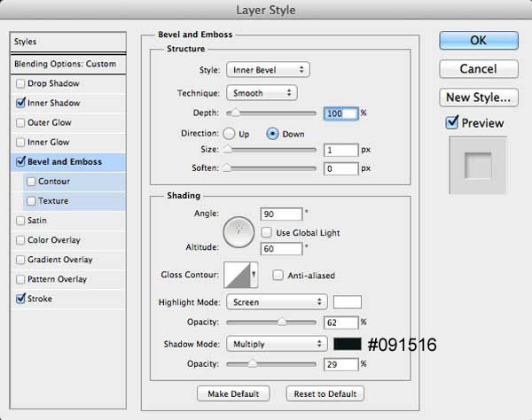Click the Highlight Opacity slider handle

pyautogui.click(x=282, y=322)
